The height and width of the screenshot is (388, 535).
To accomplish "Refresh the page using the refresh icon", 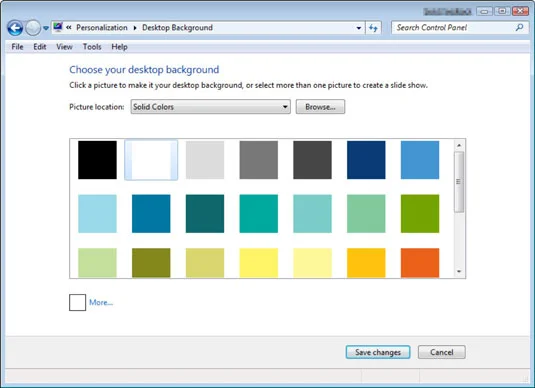I will (x=373, y=28).
